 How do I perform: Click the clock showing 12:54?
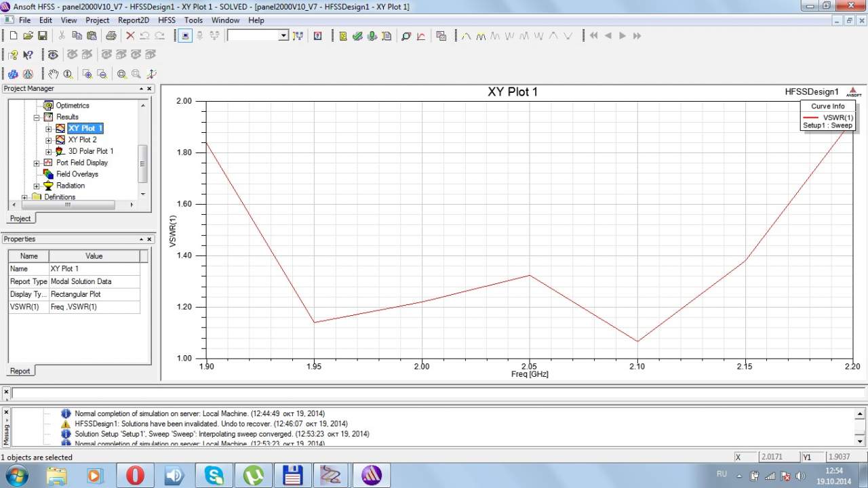point(834,470)
